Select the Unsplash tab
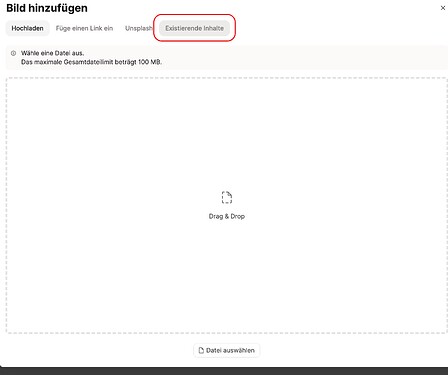The image size is (448, 375). [139, 28]
